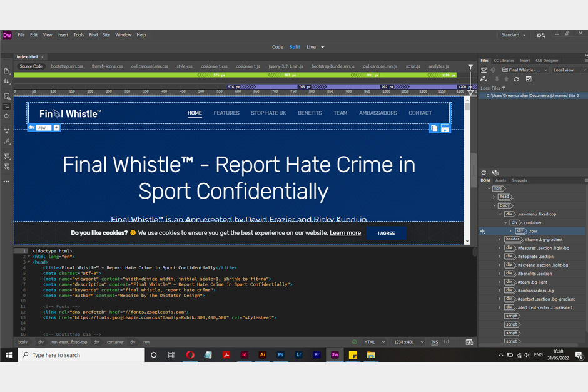Switch to Live view
The image size is (588, 392).
[x=311, y=47]
